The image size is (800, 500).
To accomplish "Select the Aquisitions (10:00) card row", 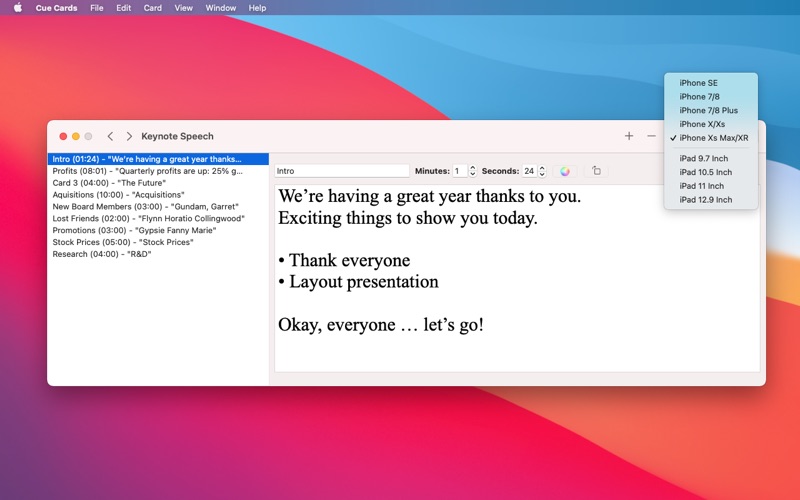I will pyautogui.click(x=158, y=194).
